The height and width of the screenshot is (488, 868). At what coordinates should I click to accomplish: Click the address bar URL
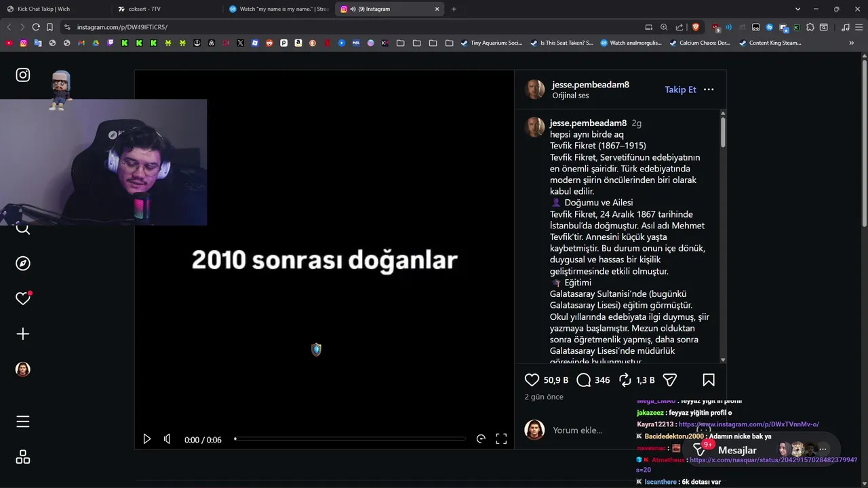coord(122,27)
